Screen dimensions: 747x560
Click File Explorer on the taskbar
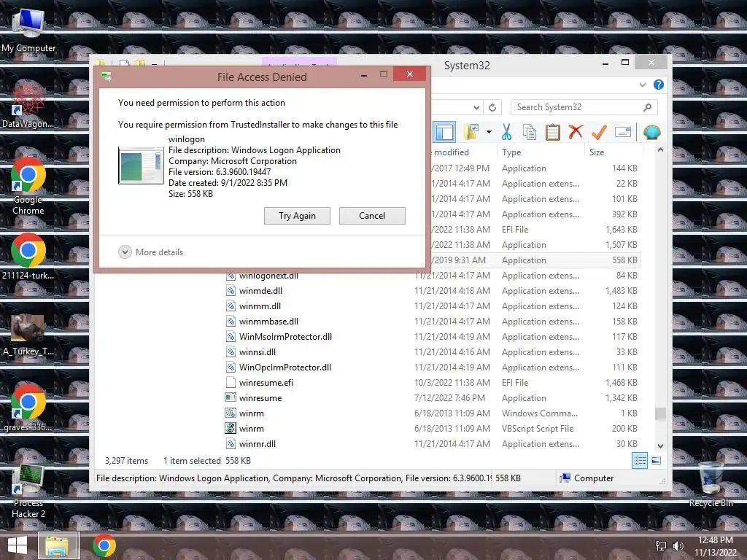coord(57,545)
